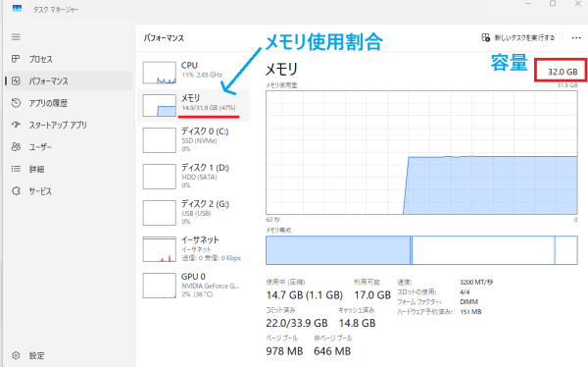Viewport: 588px width, 367px height.
Task: Select the イーサネット network item
Action: click(x=193, y=249)
